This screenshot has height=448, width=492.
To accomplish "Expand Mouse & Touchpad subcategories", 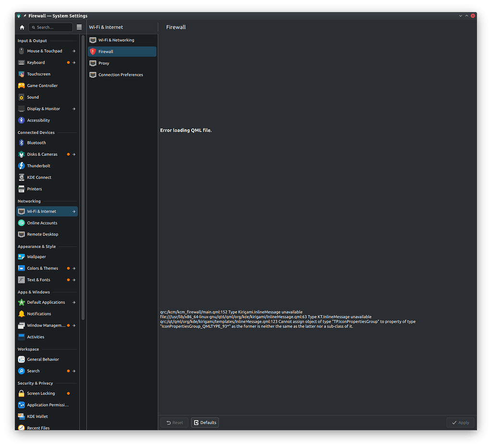I will tap(73, 51).
